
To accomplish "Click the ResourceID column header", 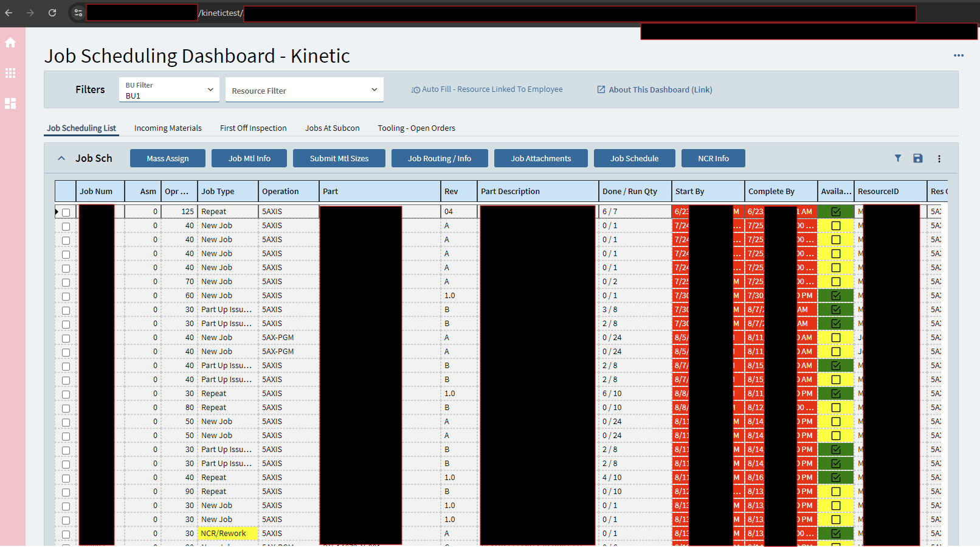I will [891, 191].
